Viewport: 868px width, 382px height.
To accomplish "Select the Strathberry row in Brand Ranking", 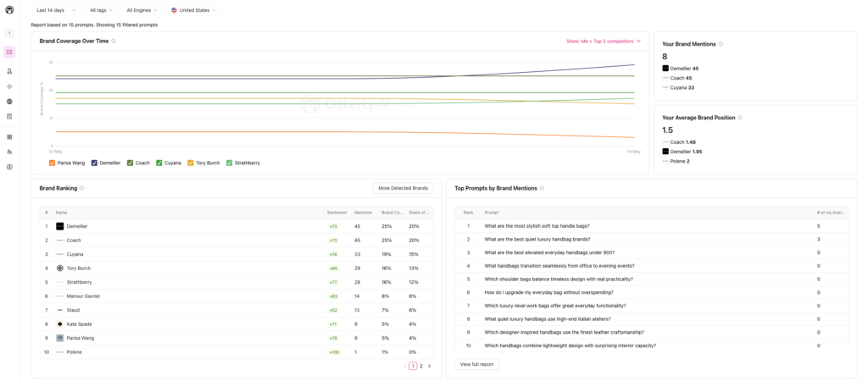I will (236, 282).
